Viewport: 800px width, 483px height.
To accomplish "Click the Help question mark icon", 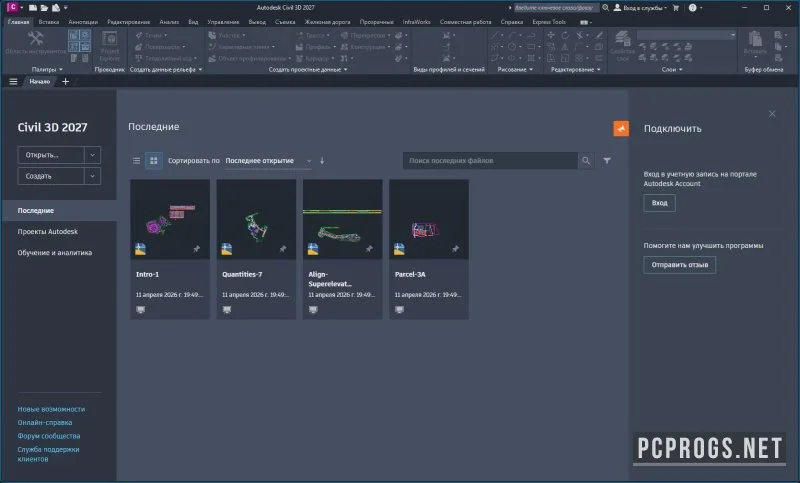I will [692, 8].
